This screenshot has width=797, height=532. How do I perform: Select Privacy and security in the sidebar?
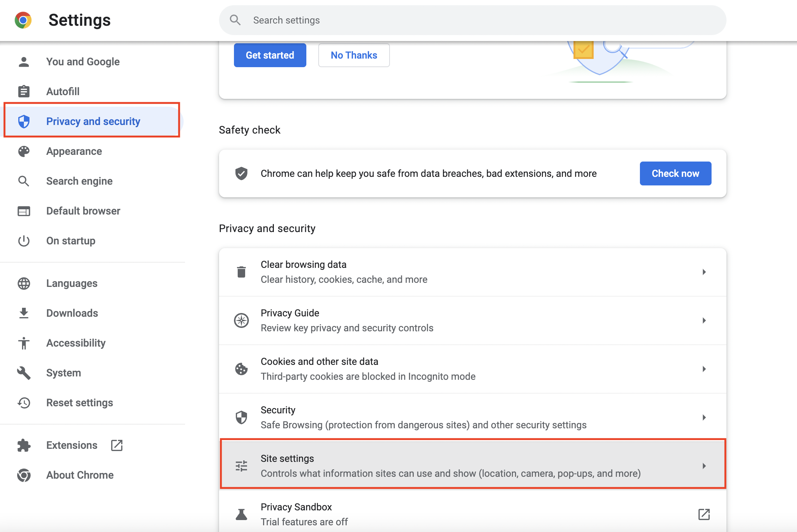click(x=93, y=121)
